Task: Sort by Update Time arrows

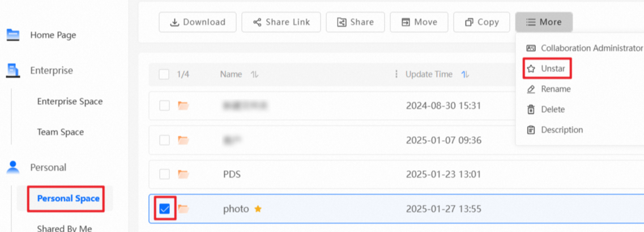Action: click(x=465, y=74)
